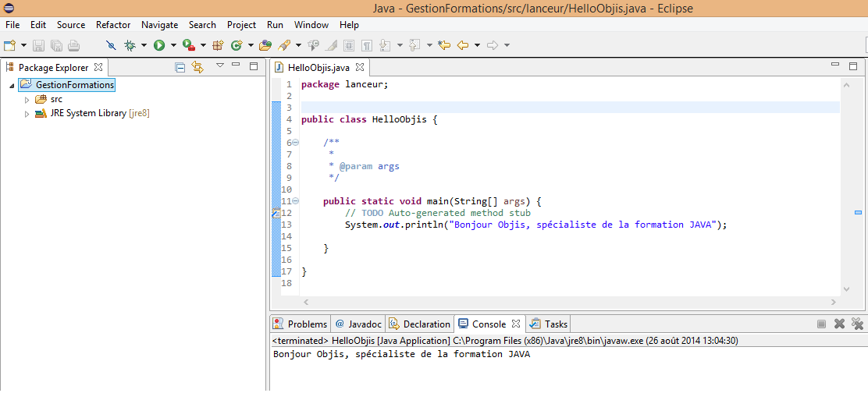This screenshot has width=868, height=393.
Task: Open the File menu
Action: click(12, 25)
